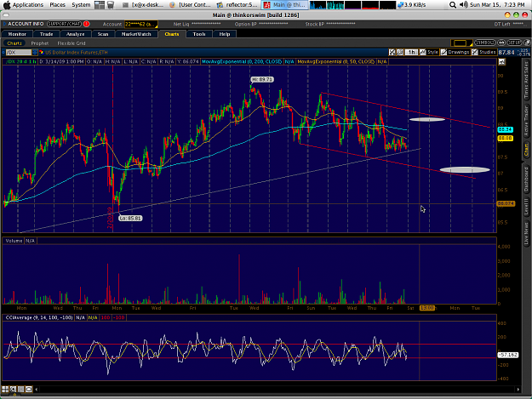Open the 1h timeframe selector
Viewport: 532px width, 399px height.
pyautogui.click(x=411, y=52)
